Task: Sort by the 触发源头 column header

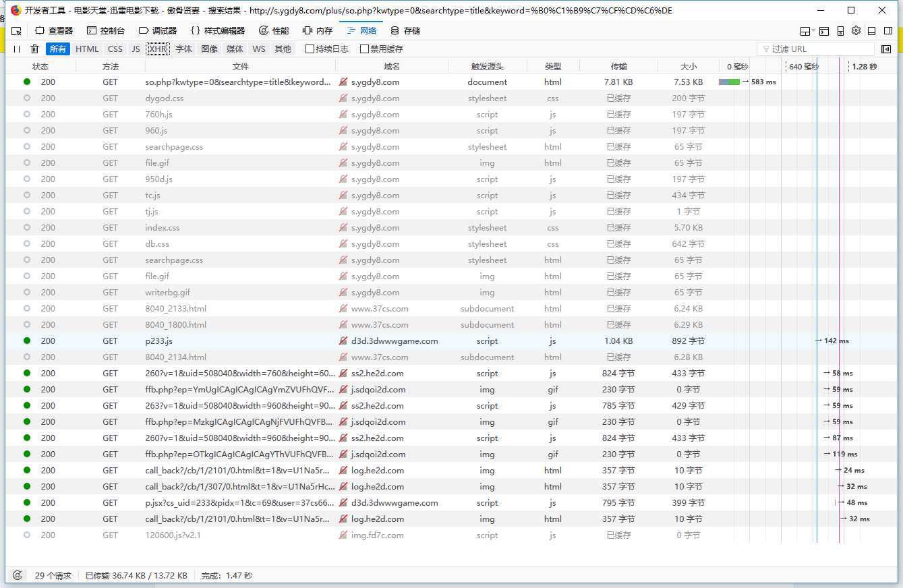Action: pyautogui.click(x=487, y=66)
